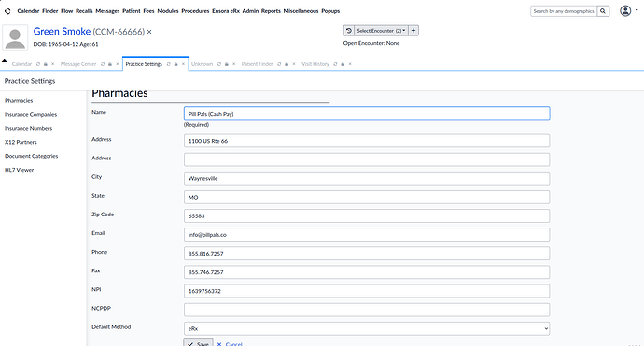Close the Visit History tab
Screen dimensions: 644x346
click(350, 64)
